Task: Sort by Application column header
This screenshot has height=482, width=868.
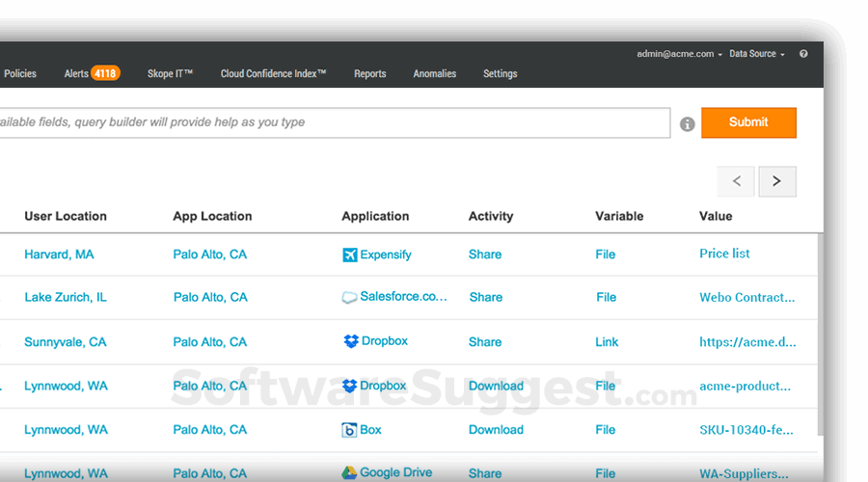Action: click(375, 216)
